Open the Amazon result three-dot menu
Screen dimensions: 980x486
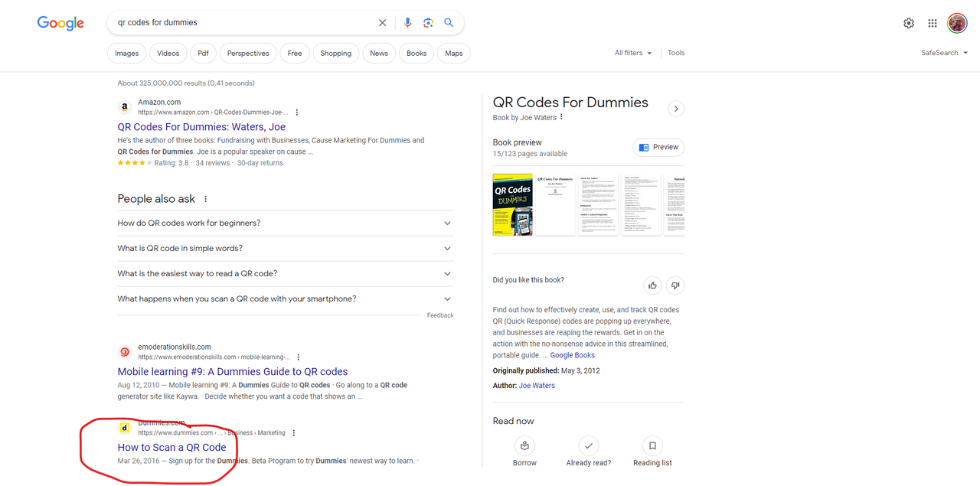tap(297, 113)
